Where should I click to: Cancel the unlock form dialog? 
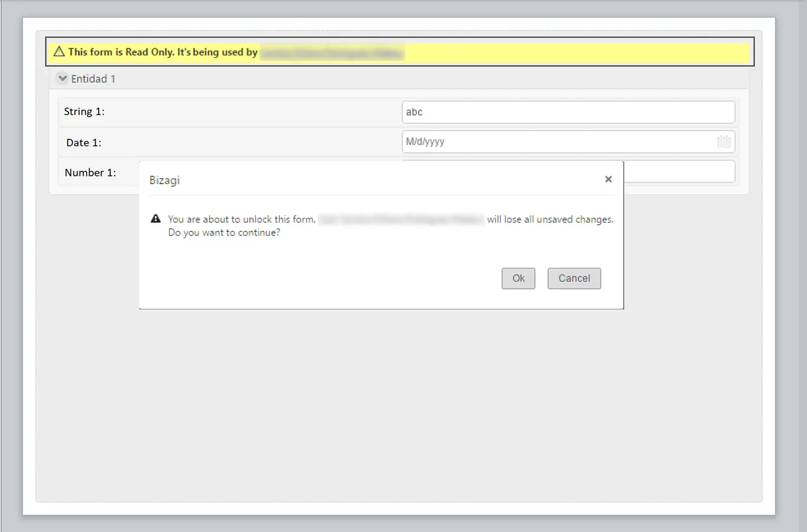click(x=574, y=278)
